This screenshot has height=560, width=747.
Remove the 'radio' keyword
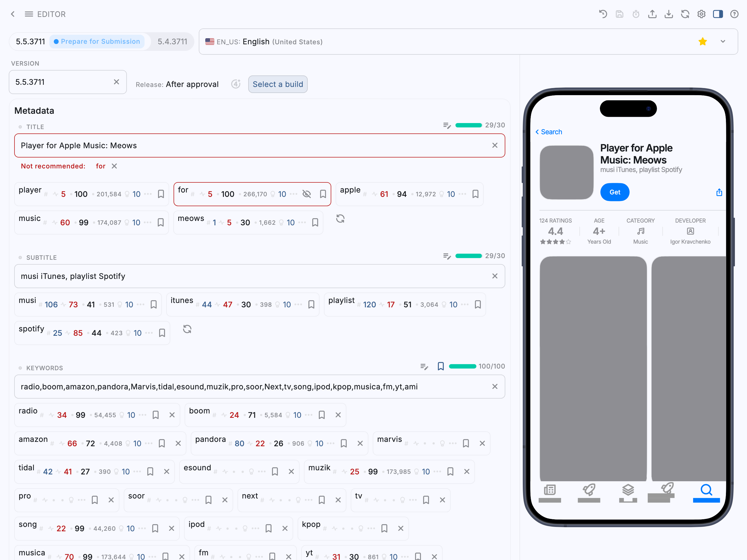pos(172,415)
